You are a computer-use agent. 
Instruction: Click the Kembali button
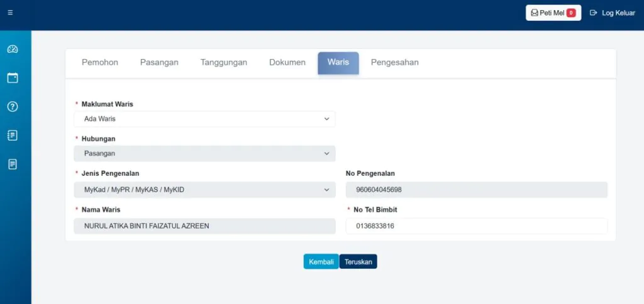[321, 262]
